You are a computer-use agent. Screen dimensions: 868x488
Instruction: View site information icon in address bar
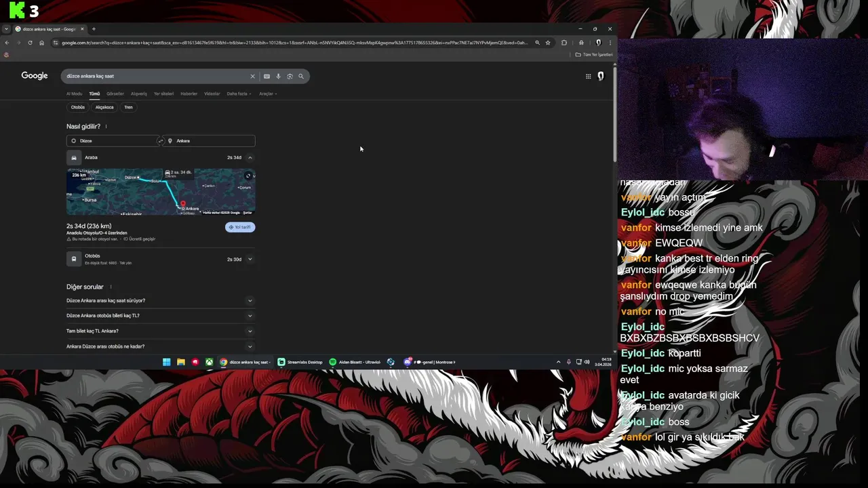click(56, 43)
